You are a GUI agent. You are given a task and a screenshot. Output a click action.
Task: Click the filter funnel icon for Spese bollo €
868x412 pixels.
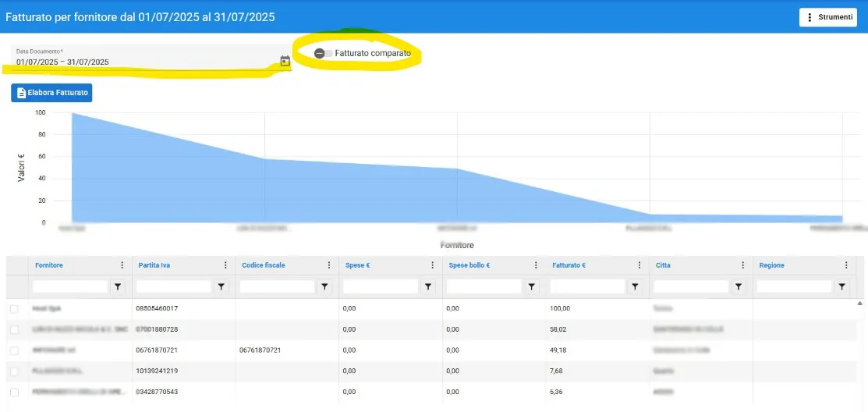coord(531,286)
